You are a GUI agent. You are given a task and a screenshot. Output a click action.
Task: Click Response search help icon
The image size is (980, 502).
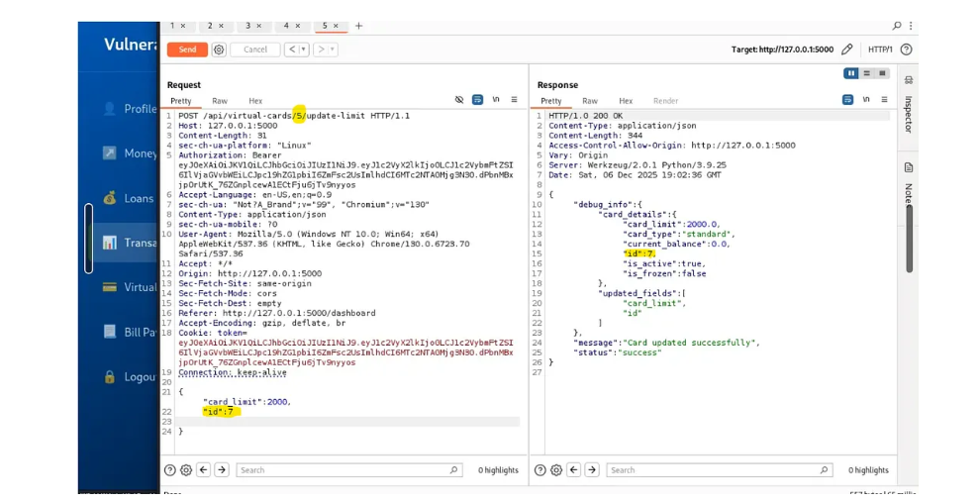[x=540, y=470]
